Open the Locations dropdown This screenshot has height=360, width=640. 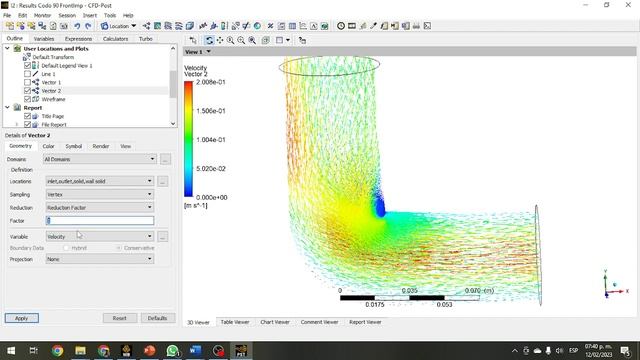click(x=99, y=181)
